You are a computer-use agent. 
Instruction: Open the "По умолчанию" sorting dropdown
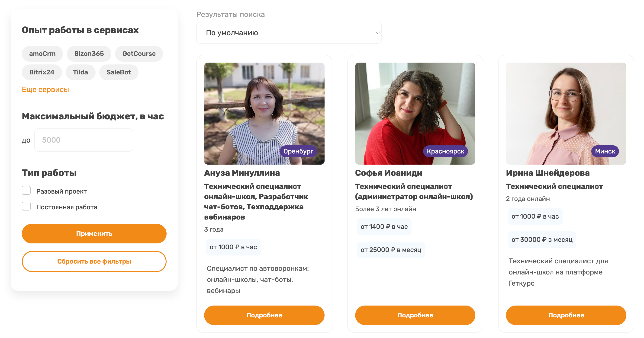click(x=289, y=33)
